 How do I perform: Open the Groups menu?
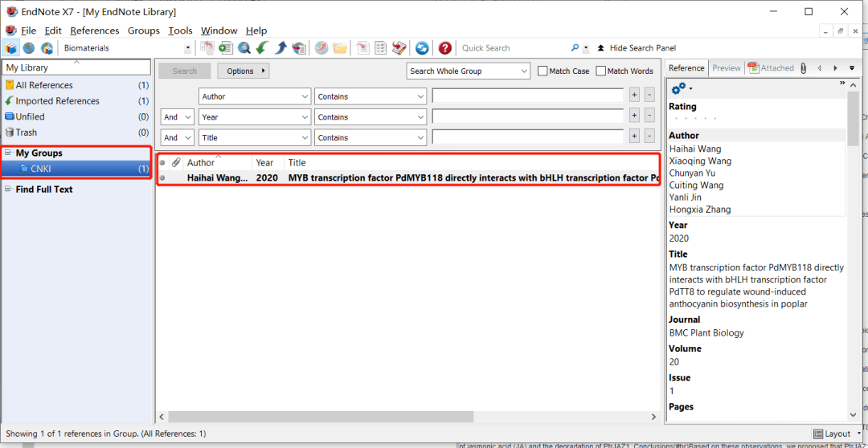click(x=143, y=31)
